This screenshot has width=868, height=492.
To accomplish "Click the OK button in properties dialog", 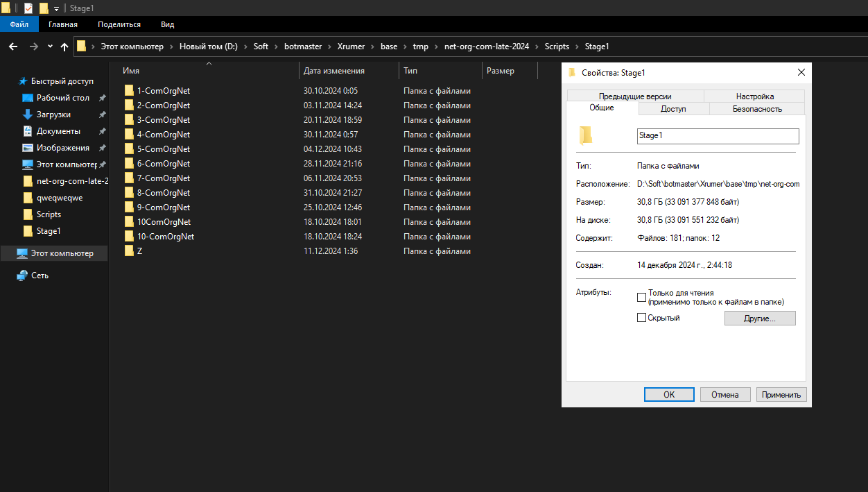I will click(x=669, y=394).
